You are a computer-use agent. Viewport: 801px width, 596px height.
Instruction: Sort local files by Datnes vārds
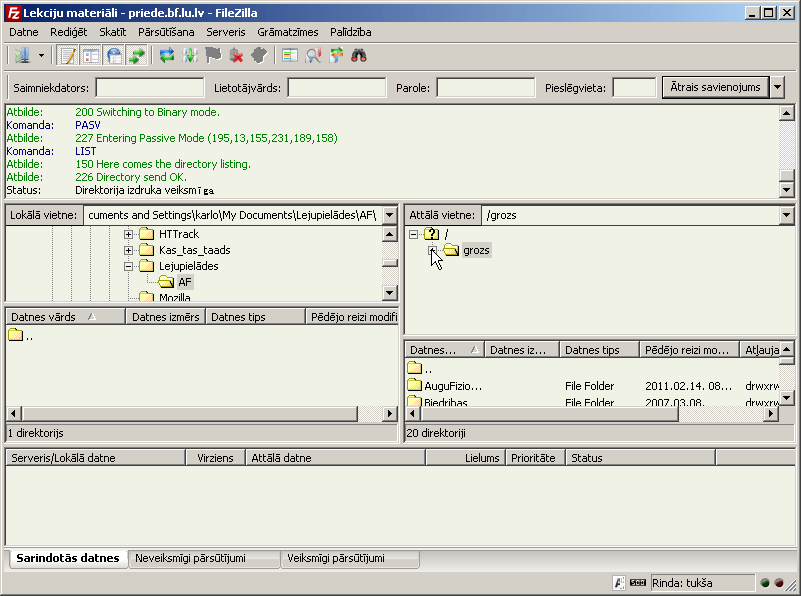pyautogui.click(x=65, y=317)
